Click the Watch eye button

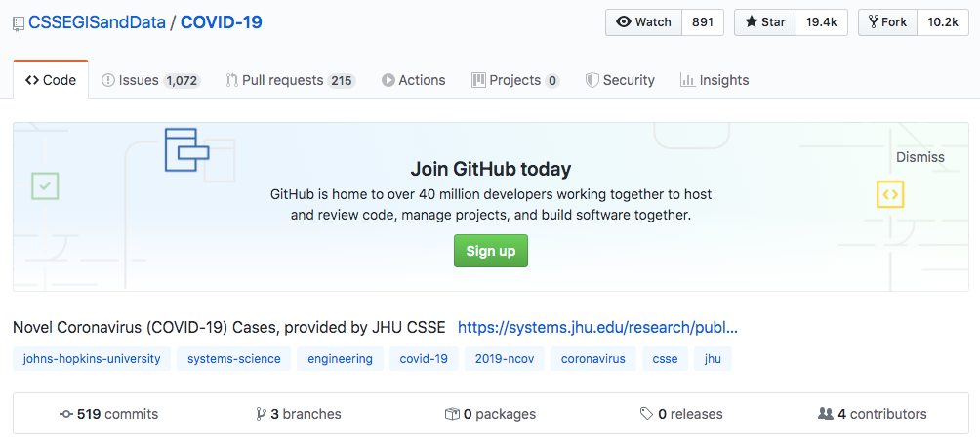tap(644, 22)
